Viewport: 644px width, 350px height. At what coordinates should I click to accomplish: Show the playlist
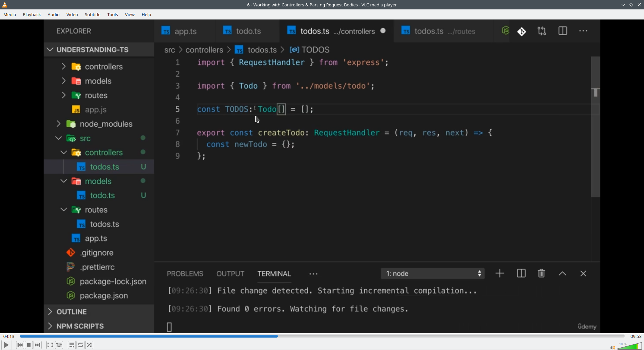coord(71,345)
